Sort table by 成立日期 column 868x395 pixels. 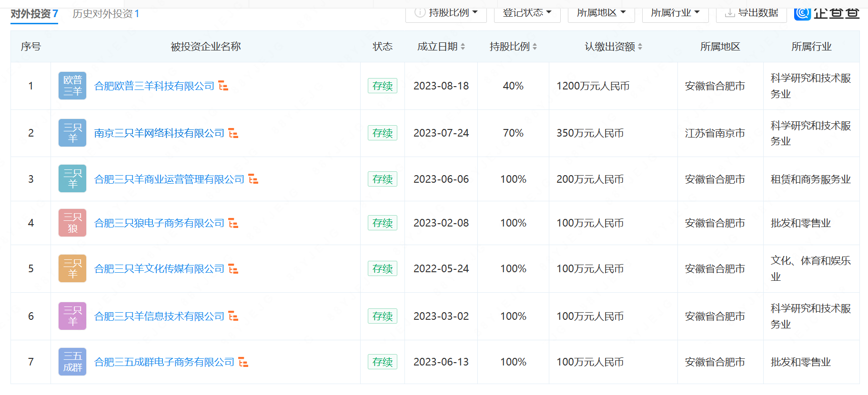441,47
